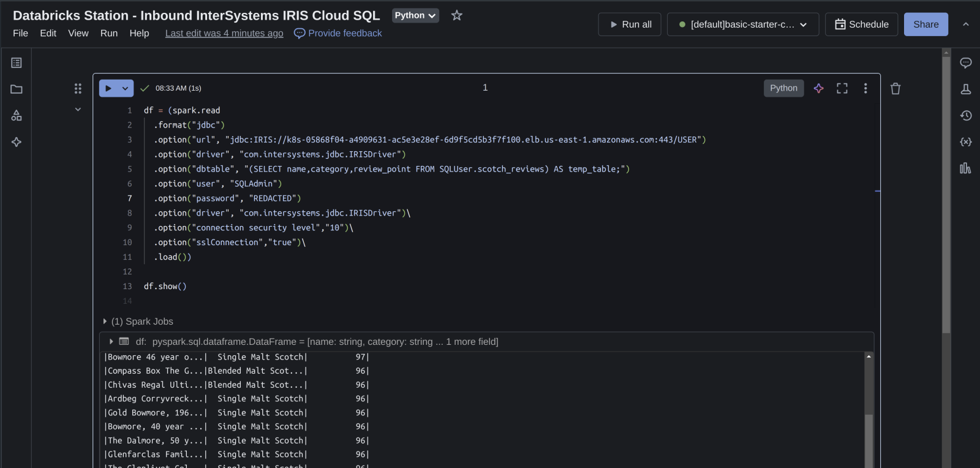
Task: Open the Databricks Assistant sparkle icon in sidebar
Action: [x=17, y=142]
